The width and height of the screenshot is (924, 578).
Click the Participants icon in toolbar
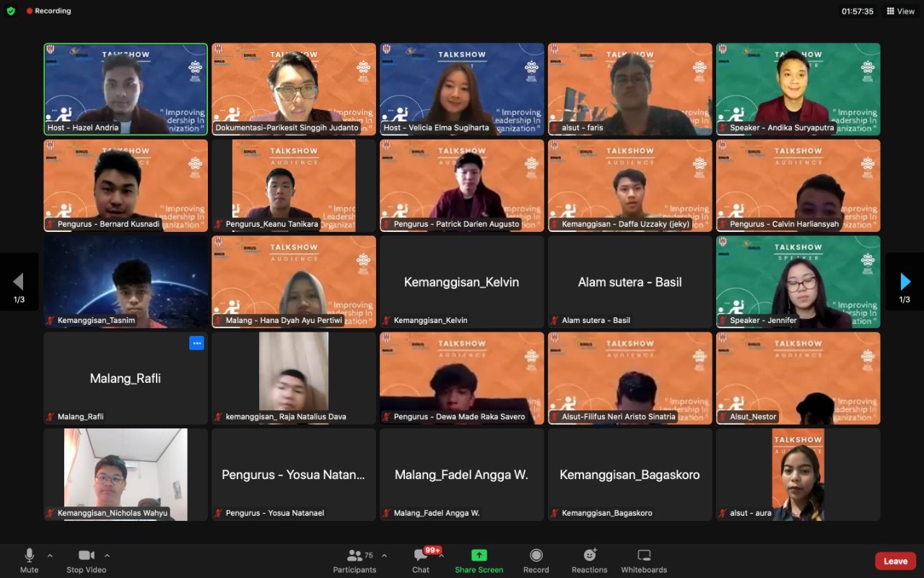(354, 556)
